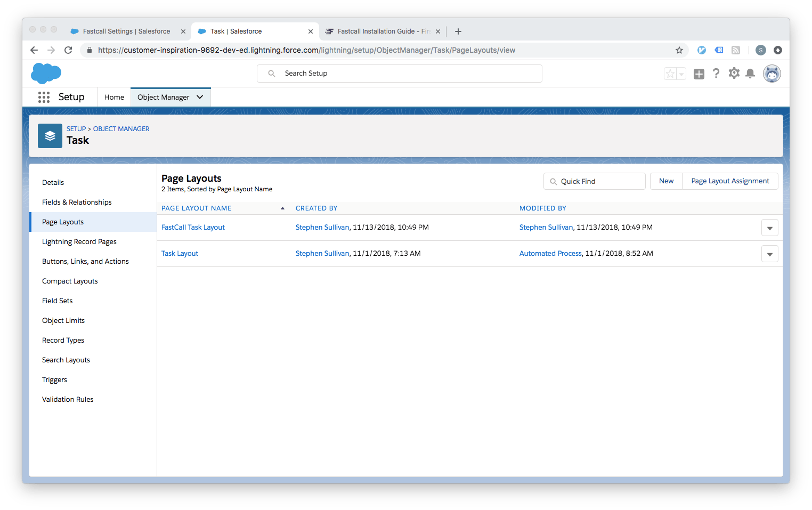Bookmark the page via the address bar star
This screenshot has width=812, height=510.
679,50
